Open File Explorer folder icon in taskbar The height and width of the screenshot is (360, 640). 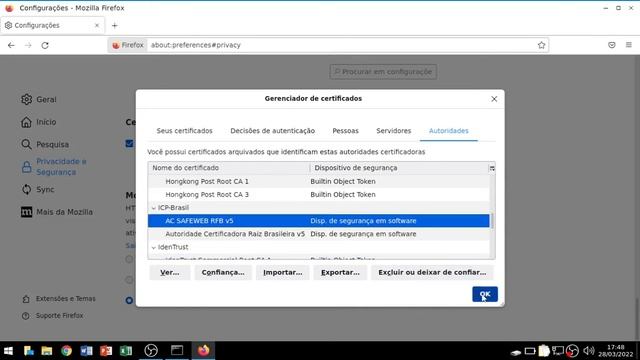(x=47, y=351)
